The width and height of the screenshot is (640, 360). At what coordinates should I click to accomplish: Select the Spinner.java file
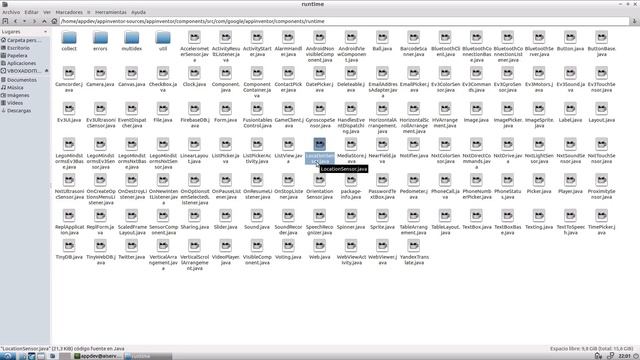(351, 219)
